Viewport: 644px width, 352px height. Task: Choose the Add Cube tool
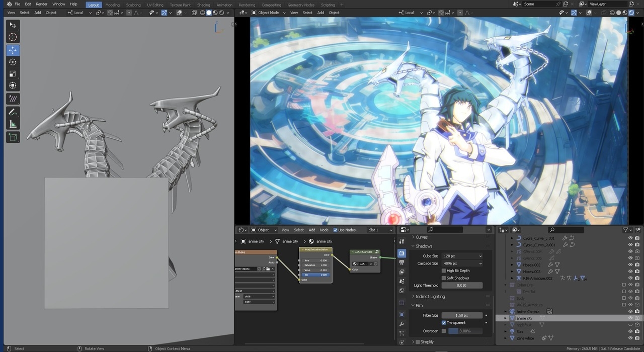click(13, 137)
